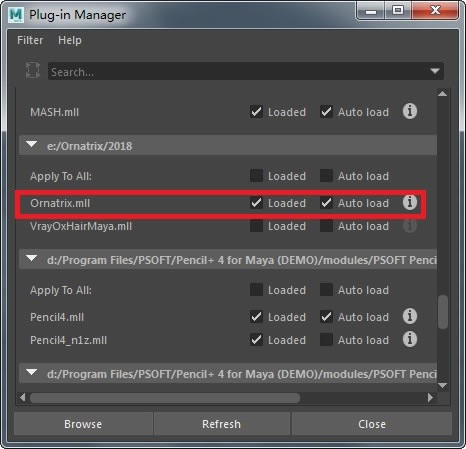This screenshot has height=449, width=466.
Task: Open info for Ornatrix.mll plug-in
Action: pyautogui.click(x=410, y=202)
